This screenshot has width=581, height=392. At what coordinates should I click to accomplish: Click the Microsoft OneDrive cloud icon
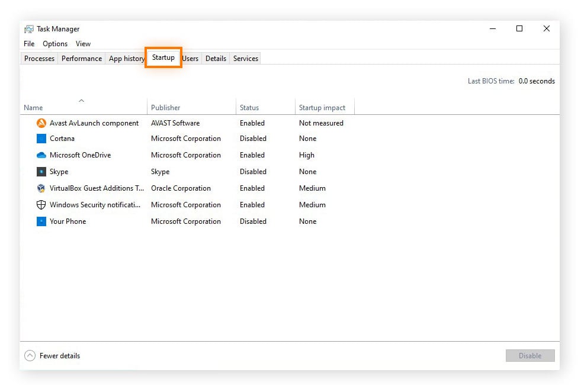pos(41,155)
